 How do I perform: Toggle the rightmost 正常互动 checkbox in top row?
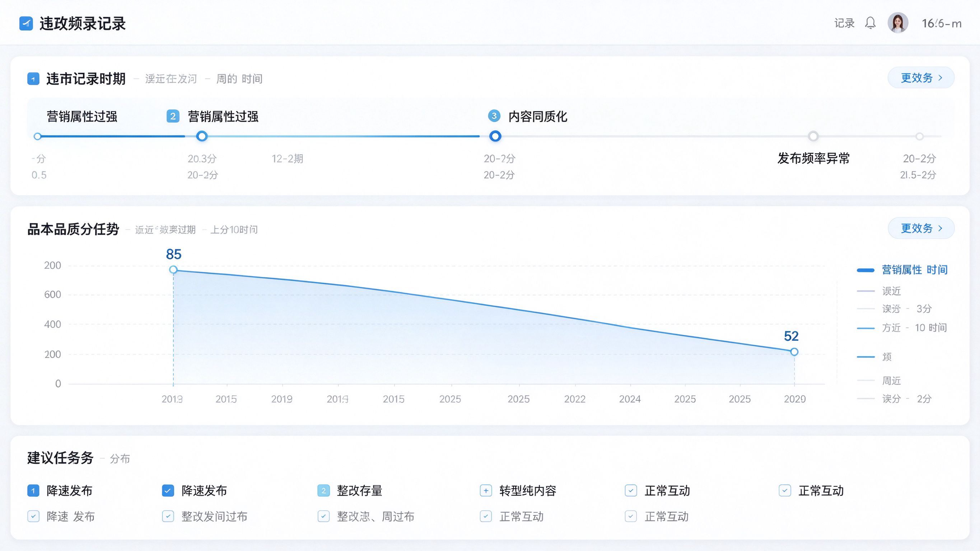tap(785, 490)
